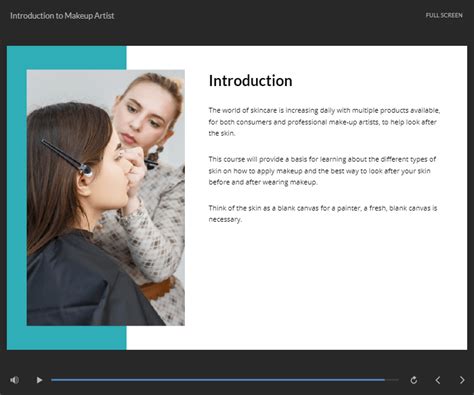Replay the slide with the circular arrow icon
This screenshot has width=474, height=395.
pos(414,380)
